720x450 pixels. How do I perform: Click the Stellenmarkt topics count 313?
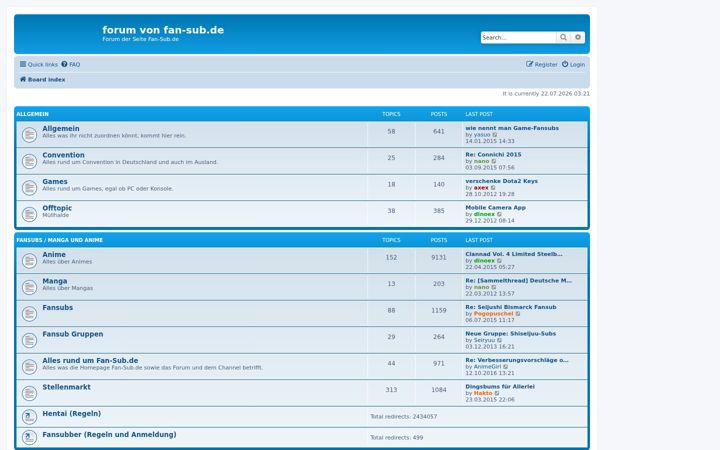tap(391, 390)
